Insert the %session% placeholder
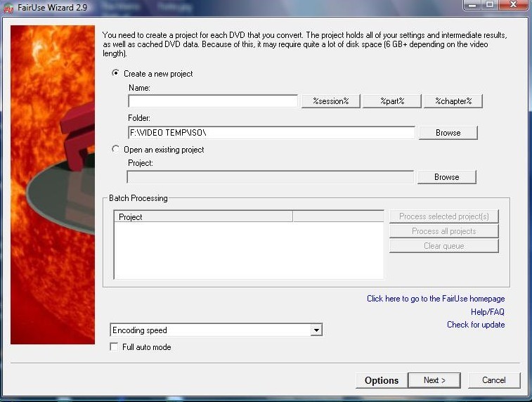The height and width of the screenshot is (402, 532). 331,101
